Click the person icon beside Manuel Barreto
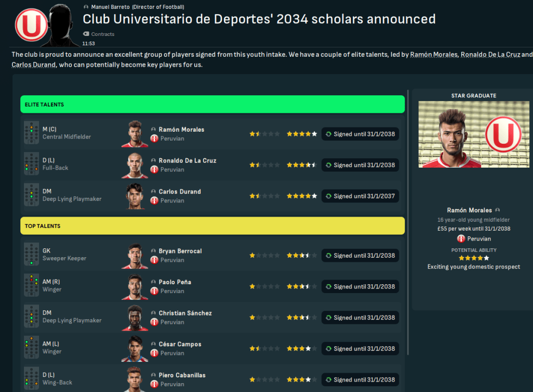Image resolution: width=533 pixels, height=392 pixels. [x=86, y=7]
